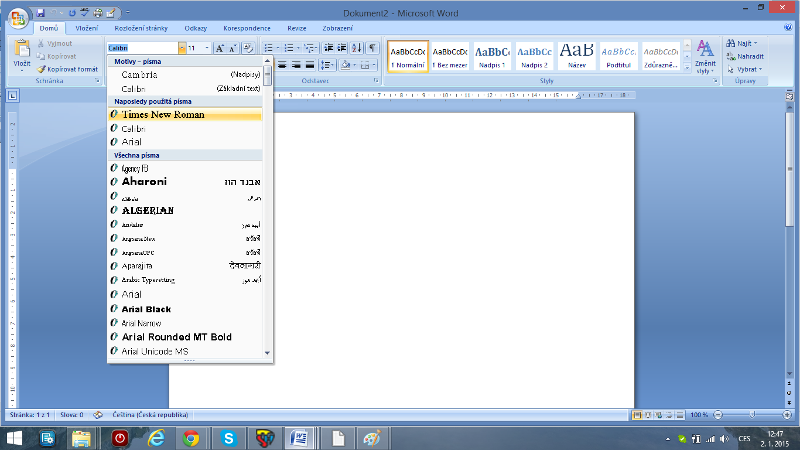This screenshot has height=450, width=800.
Task: Sort text with A-Z icon
Action: (x=357, y=48)
